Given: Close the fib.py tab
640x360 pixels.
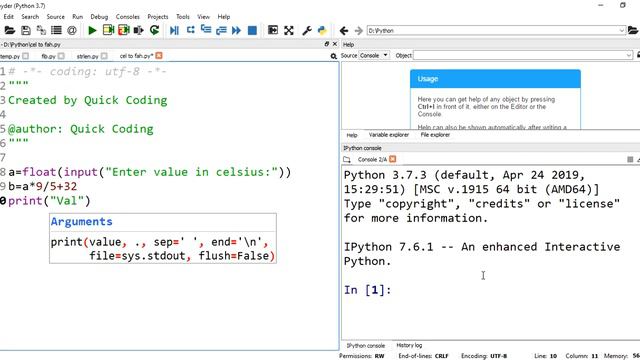Looking at the screenshot, I should tap(61, 56).
